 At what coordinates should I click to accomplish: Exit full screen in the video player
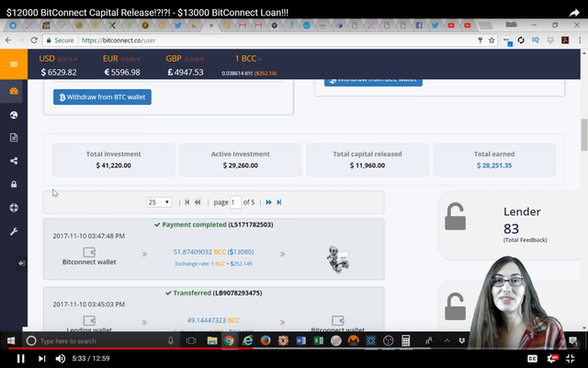571,359
